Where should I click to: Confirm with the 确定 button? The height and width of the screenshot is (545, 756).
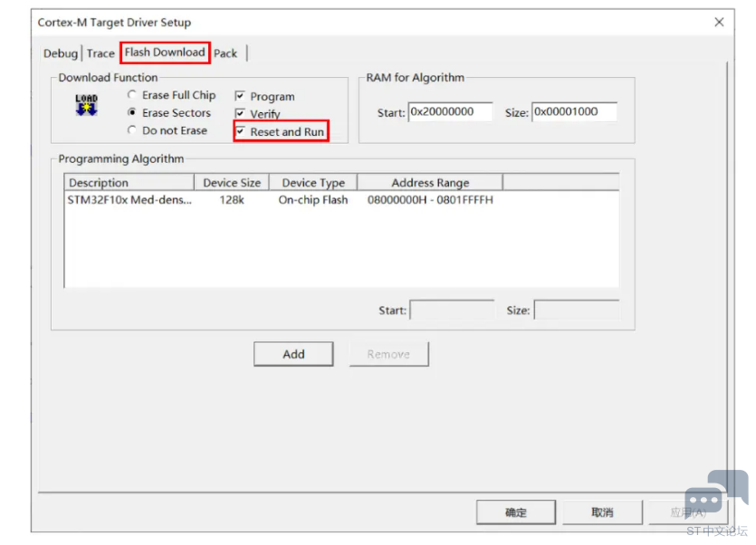tap(516, 512)
